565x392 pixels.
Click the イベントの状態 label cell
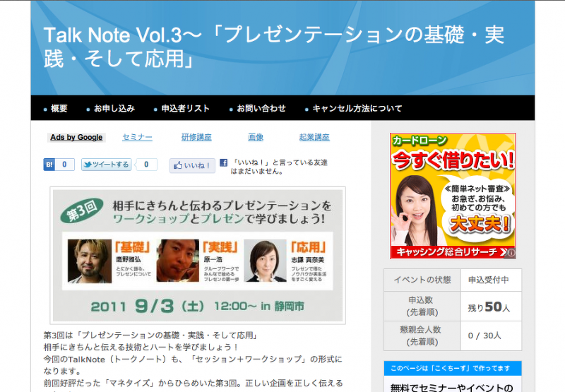coord(422,280)
